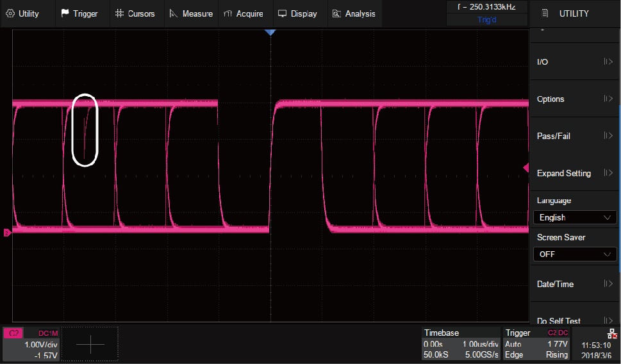Image resolution: width=621 pixels, height=364 pixels.
Task: Click the Trigger flag icon
Action: pyautogui.click(x=65, y=13)
